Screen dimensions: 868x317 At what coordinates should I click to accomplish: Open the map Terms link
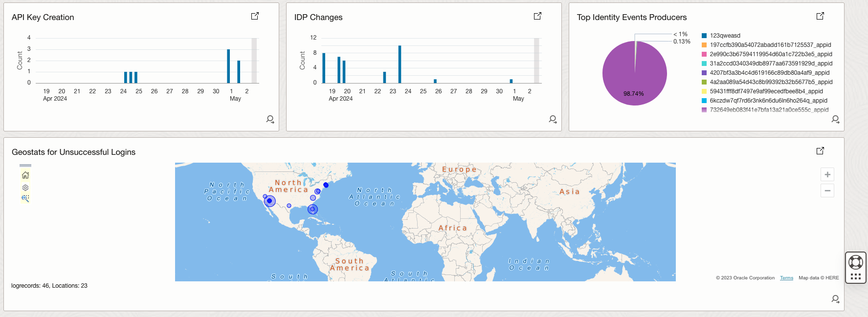click(x=786, y=278)
